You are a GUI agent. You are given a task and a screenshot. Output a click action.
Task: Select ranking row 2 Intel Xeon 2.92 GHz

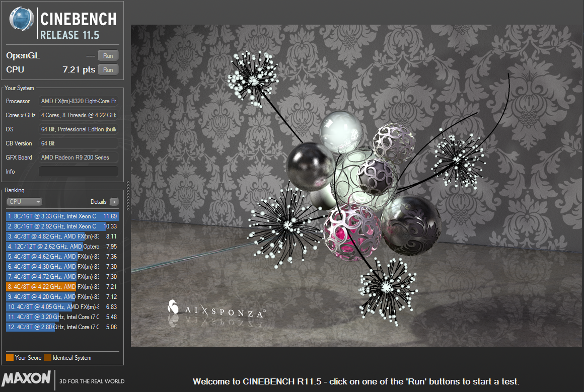(x=62, y=226)
